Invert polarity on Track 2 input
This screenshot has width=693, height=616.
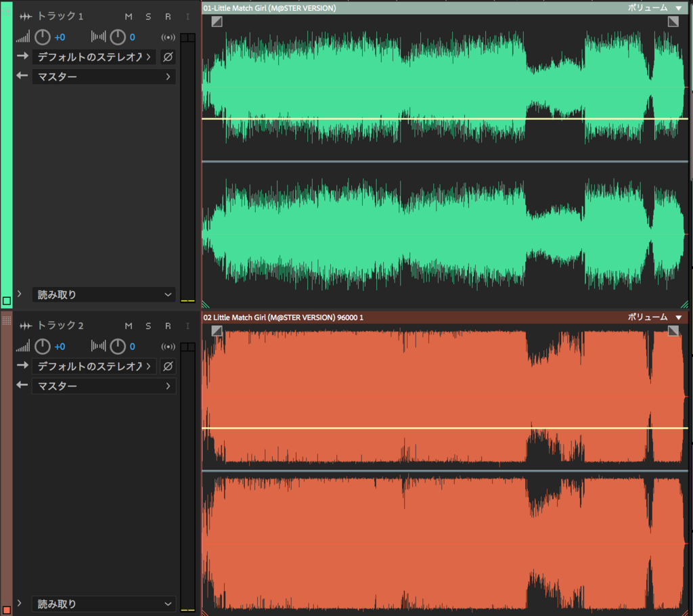168,367
